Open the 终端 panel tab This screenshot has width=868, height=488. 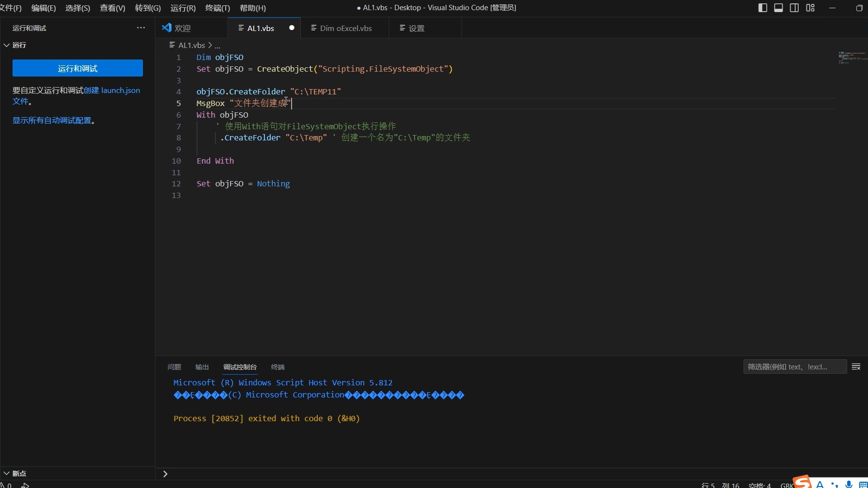(x=278, y=367)
